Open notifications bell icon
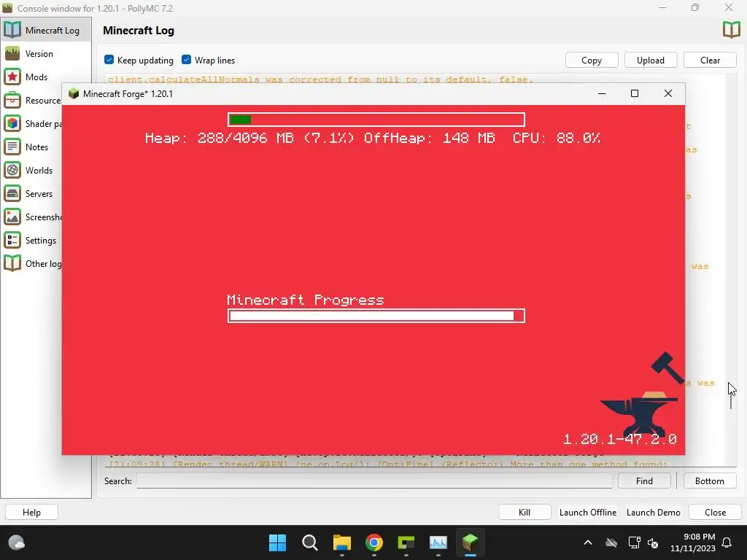 point(727,542)
